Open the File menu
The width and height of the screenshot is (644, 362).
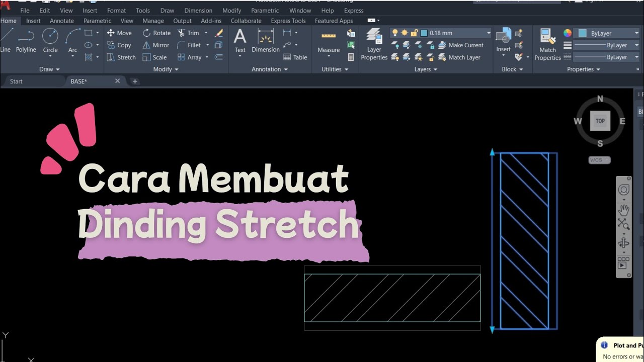point(25,11)
